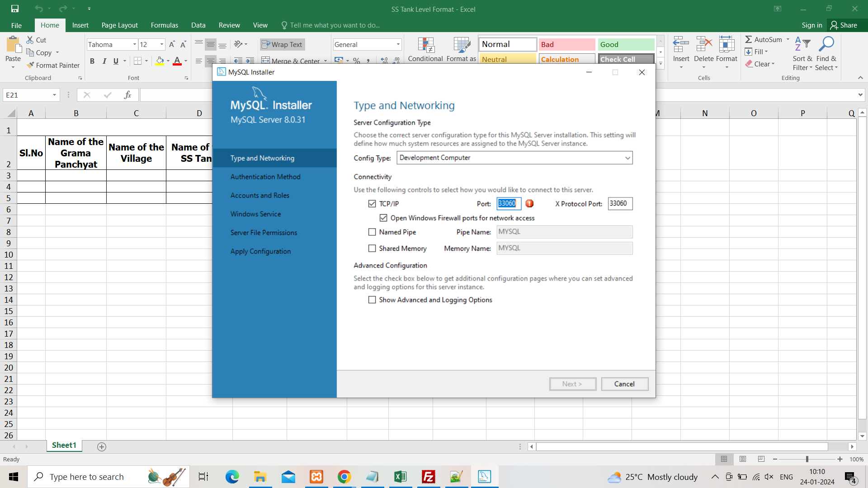
Task: Click Sign in at top right of Excel
Action: tap(812, 25)
